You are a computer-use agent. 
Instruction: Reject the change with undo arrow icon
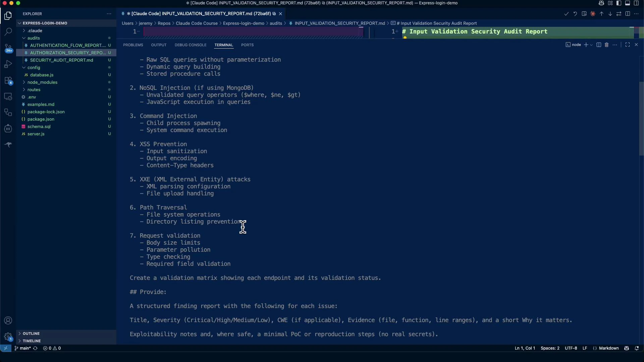tap(575, 14)
